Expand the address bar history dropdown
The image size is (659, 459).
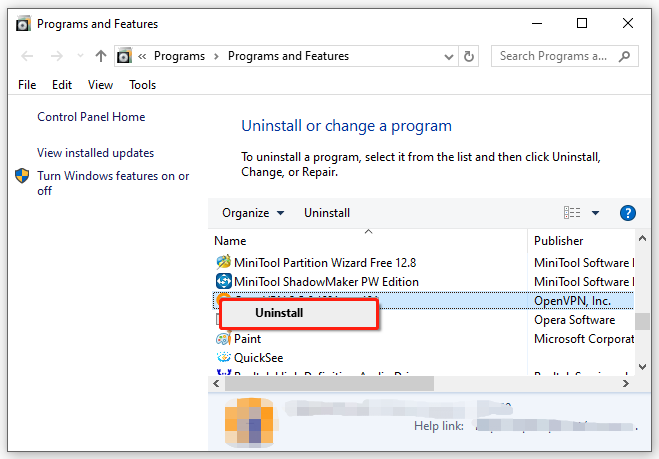tap(448, 57)
